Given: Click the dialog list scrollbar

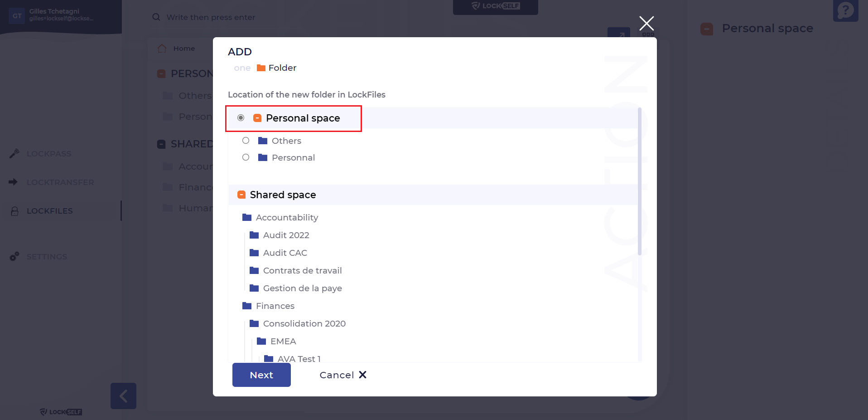Looking at the screenshot, I should pyautogui.click(x=640, y=181).
